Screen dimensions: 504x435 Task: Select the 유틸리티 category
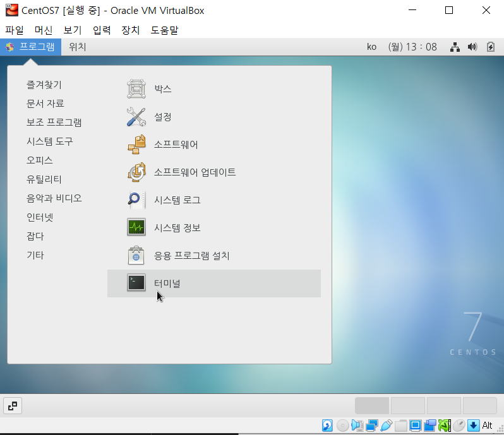[x=44, y=179]
